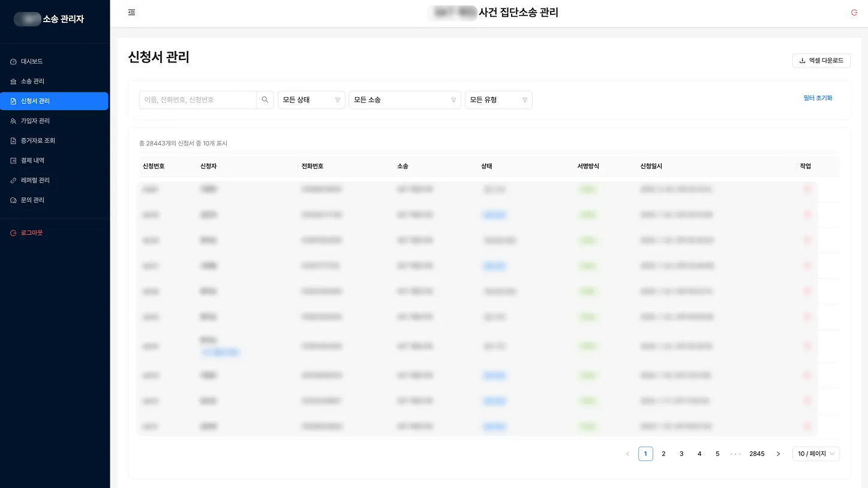Viewport: 868px width, 488px height.
Task: Collapse the sidebar with the menu-fold icon
Action: [132, 13]
